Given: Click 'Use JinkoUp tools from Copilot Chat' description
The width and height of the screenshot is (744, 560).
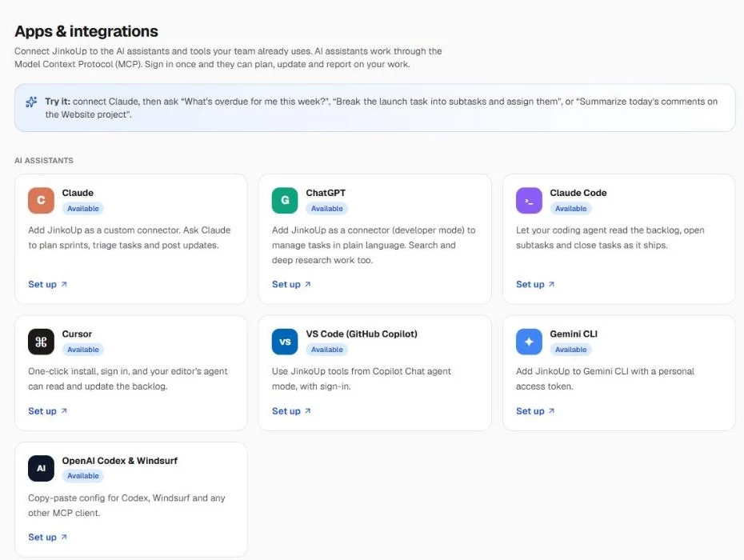Looking at the screenshot, I should coord(362,378).
